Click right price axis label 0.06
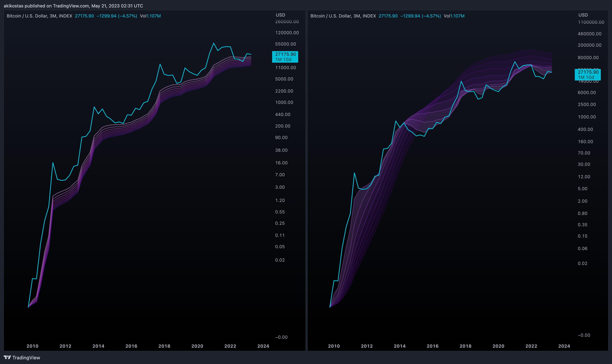This screenshot has width=612, height=364. (x=582, y=249)
